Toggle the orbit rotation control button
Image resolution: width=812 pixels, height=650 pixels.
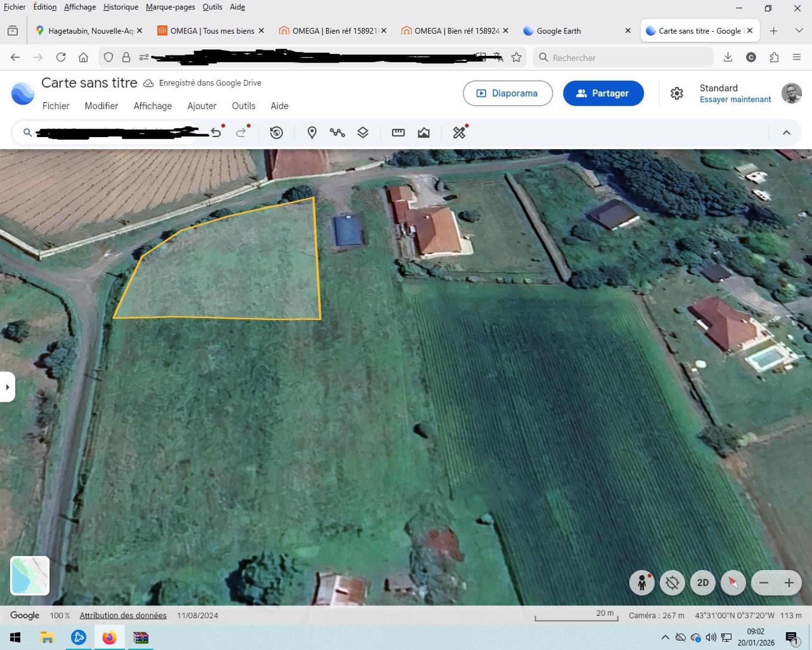[672, 583]
